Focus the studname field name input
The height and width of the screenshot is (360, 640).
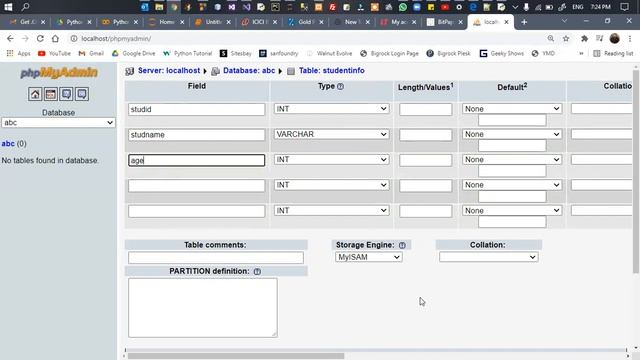point(196,135)
